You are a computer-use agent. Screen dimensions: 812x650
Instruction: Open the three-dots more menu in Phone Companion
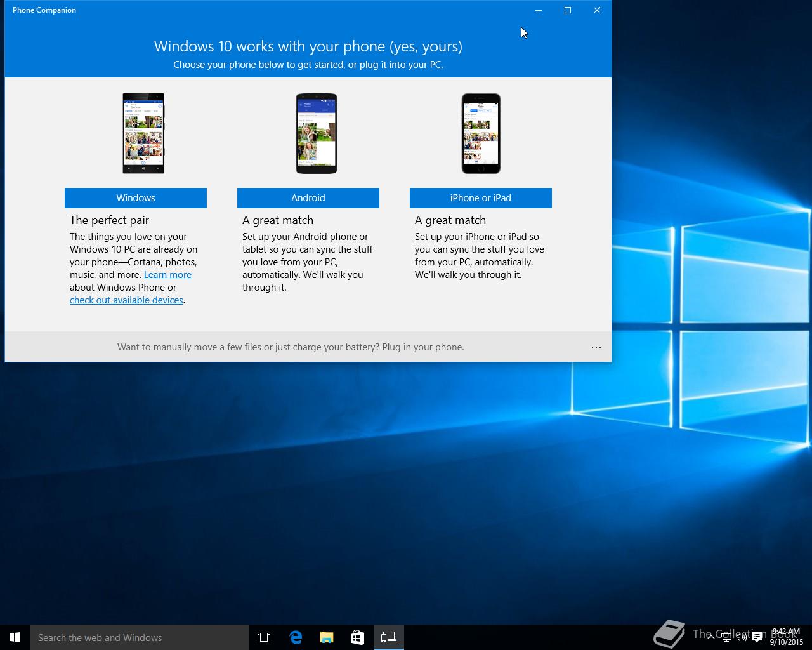596,347
